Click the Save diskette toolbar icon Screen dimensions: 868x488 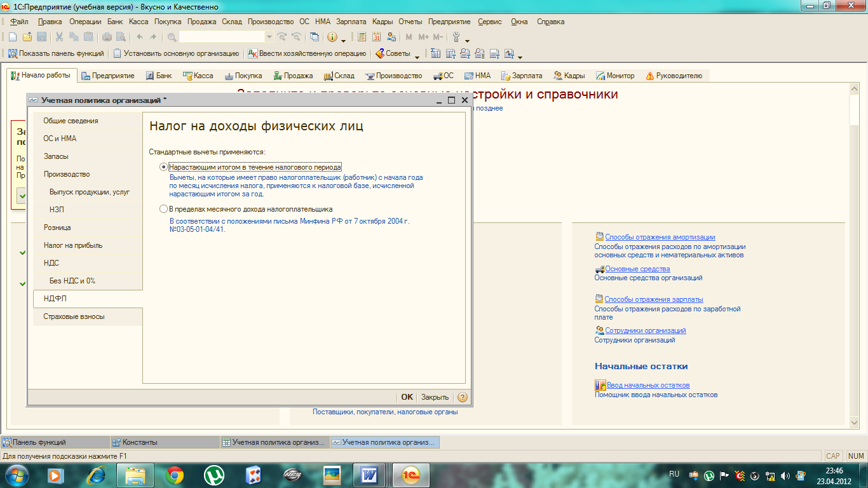point(41,37)
